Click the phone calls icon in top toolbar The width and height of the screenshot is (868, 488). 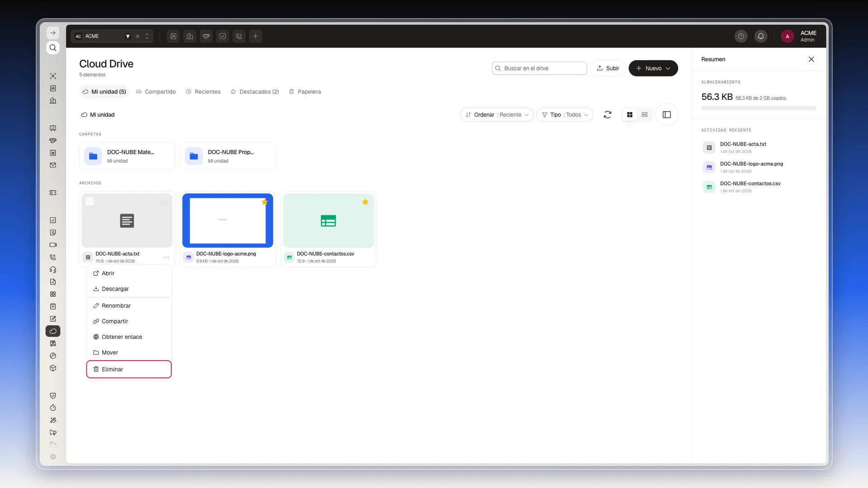coord(239,36)
